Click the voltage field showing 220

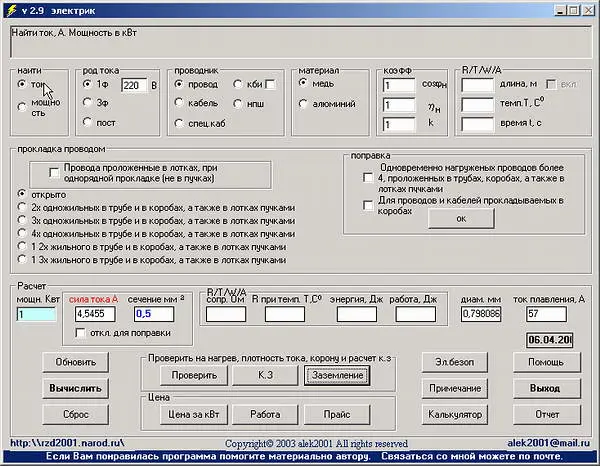(134, 86)
